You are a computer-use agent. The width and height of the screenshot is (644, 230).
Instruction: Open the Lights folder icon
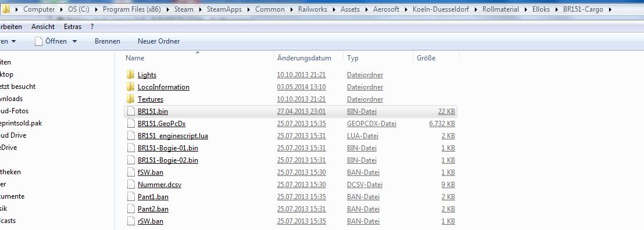(131, 75)
